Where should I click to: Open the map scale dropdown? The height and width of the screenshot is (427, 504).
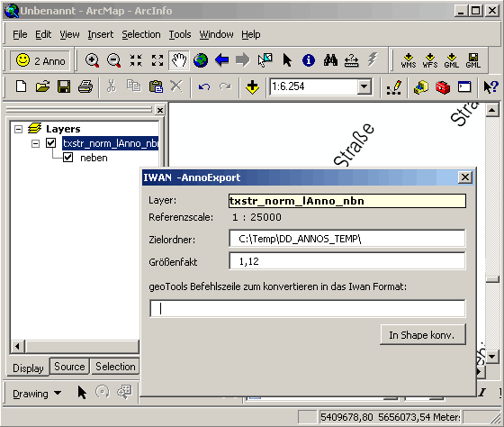(x=364, y=86)
